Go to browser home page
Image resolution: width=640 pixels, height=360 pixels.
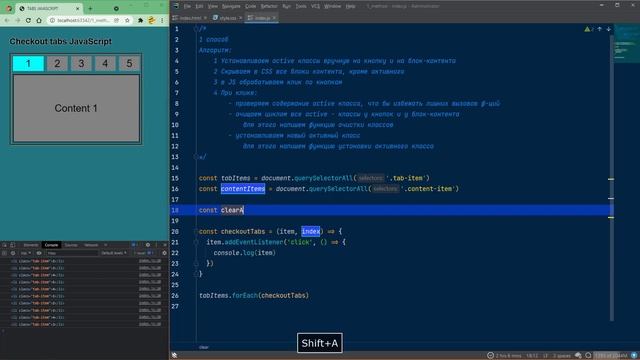pos(39,20)
